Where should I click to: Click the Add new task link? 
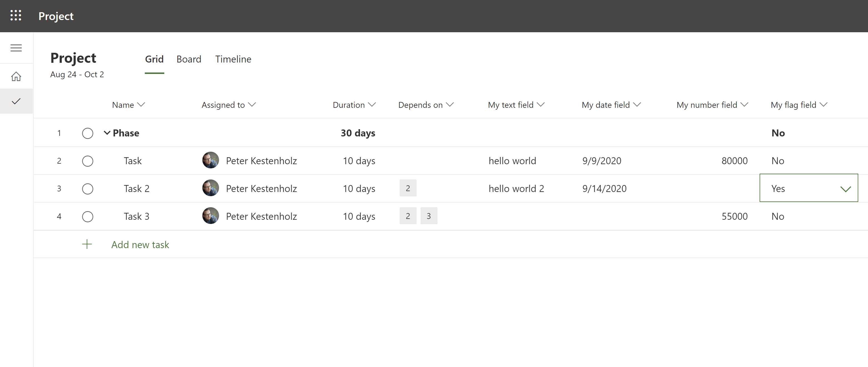tap(140, 244)
